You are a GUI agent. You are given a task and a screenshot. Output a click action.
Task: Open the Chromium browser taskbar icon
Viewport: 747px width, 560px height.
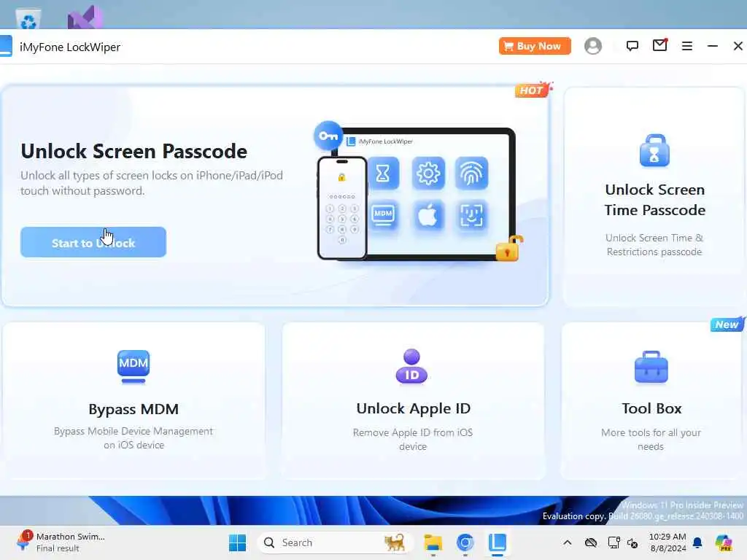click(x=465, y=542)
